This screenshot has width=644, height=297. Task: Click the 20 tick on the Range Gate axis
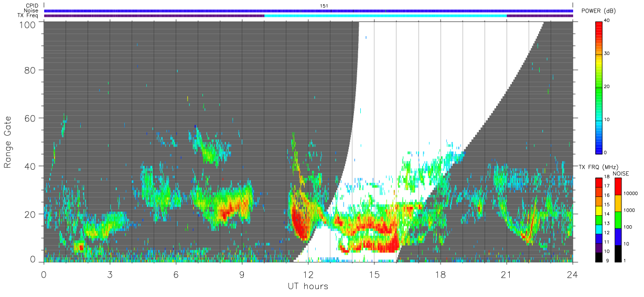click(29, 214)
